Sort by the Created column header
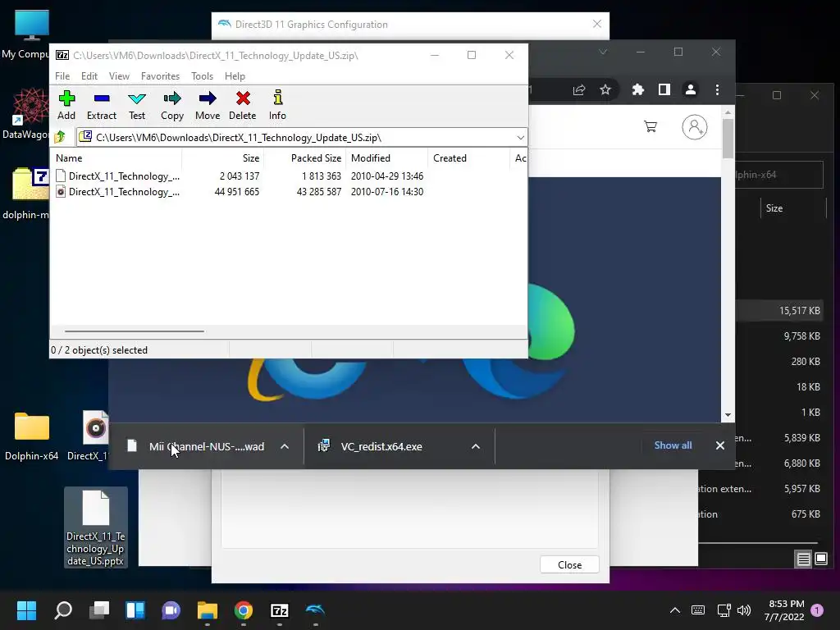 (468, 158)
